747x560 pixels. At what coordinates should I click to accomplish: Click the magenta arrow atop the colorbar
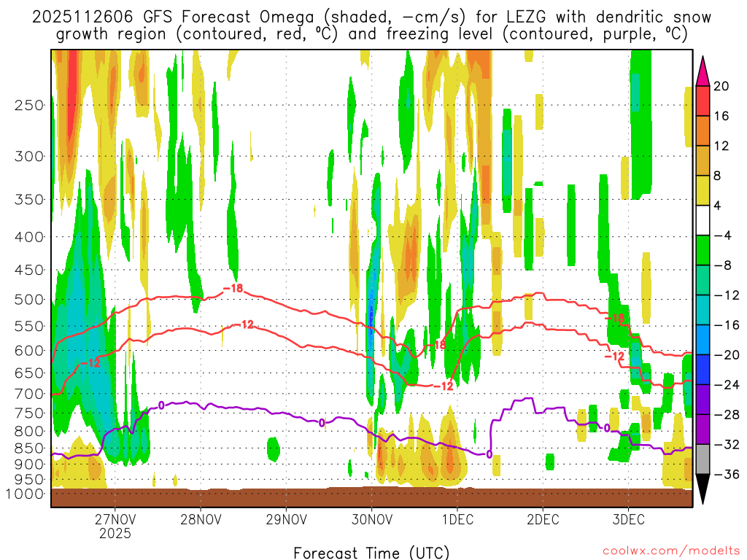point(703,70)
